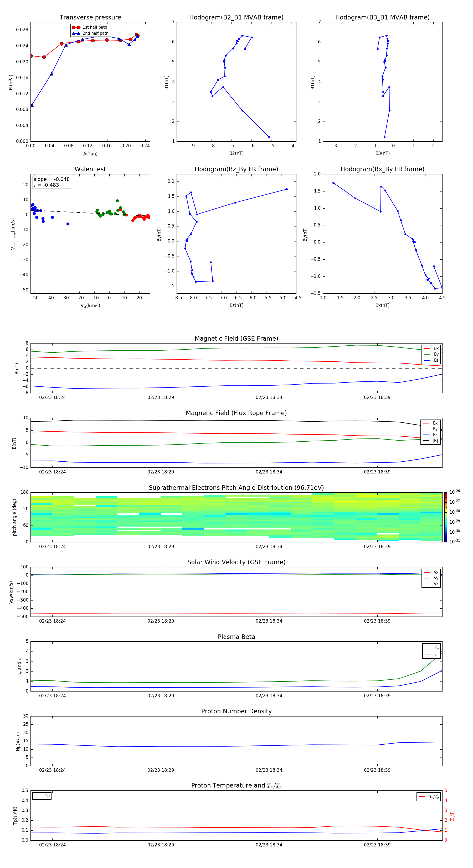
Task: Click the 'Vsw(km/s)' axis label
Action: tap(11, 592)
